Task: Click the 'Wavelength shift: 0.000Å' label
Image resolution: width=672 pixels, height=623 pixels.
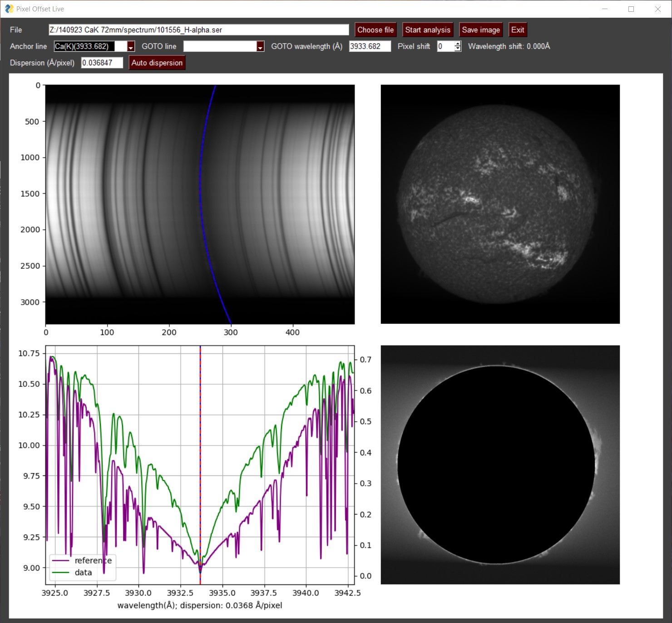Action: click(x=509, y=46)
